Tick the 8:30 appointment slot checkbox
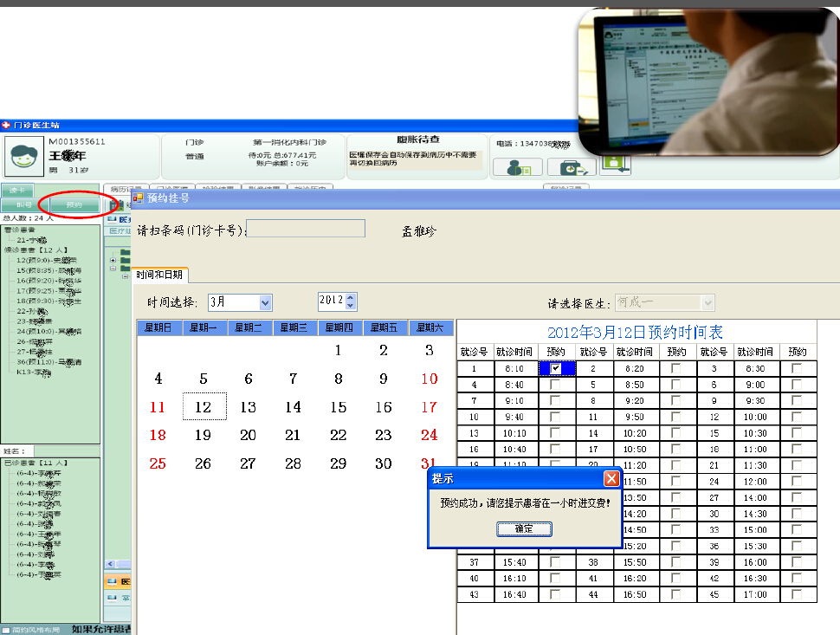 [x=796, y=368]
